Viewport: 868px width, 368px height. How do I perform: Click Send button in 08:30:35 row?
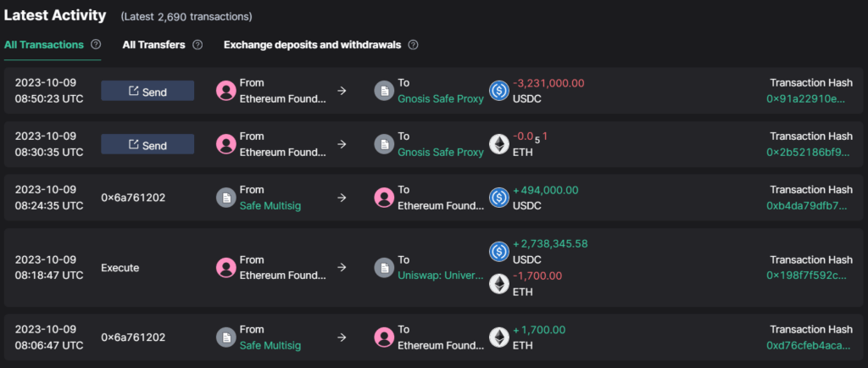tap(147, 145)
